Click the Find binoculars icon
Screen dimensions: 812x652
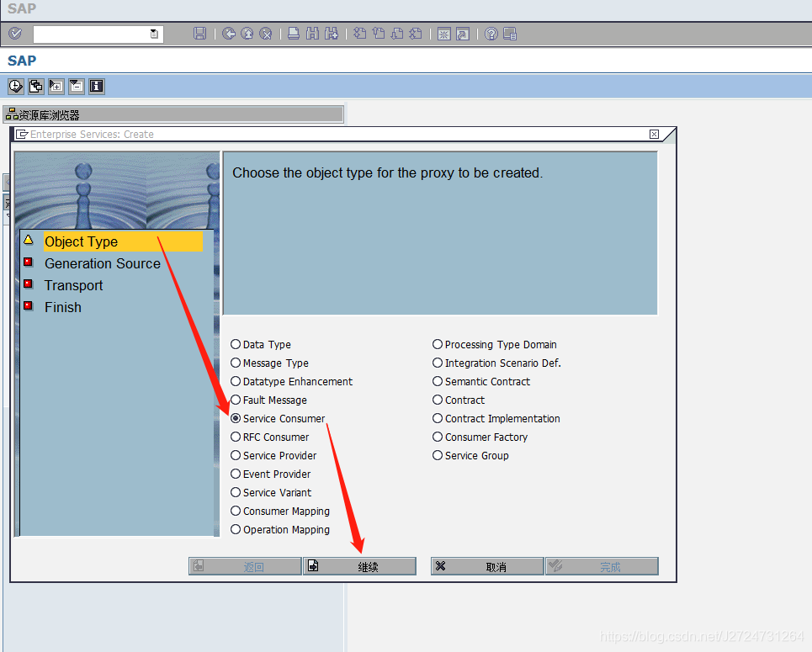(x=312, y=34)
